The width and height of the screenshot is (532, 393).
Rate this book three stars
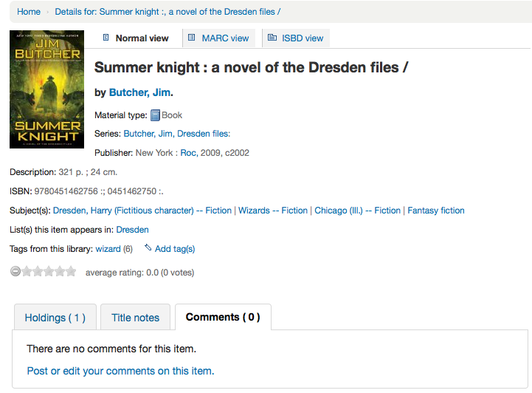pyautogui.click(x=49, y=272)
